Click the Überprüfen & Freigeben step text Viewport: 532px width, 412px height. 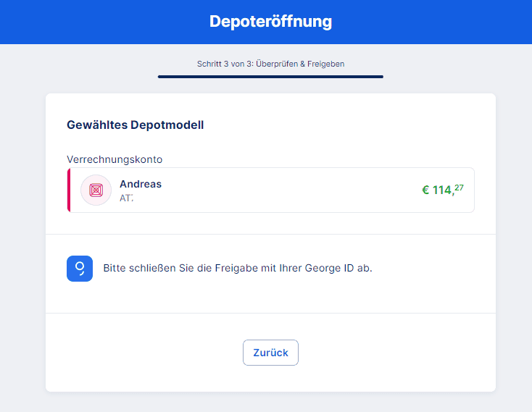pos(300,64)
